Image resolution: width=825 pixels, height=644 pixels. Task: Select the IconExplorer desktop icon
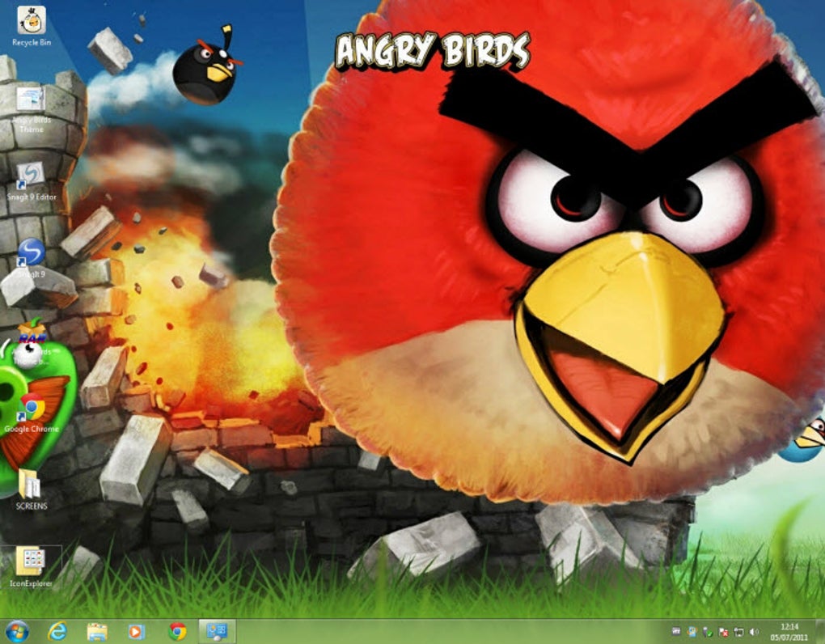tap(31, 567)
